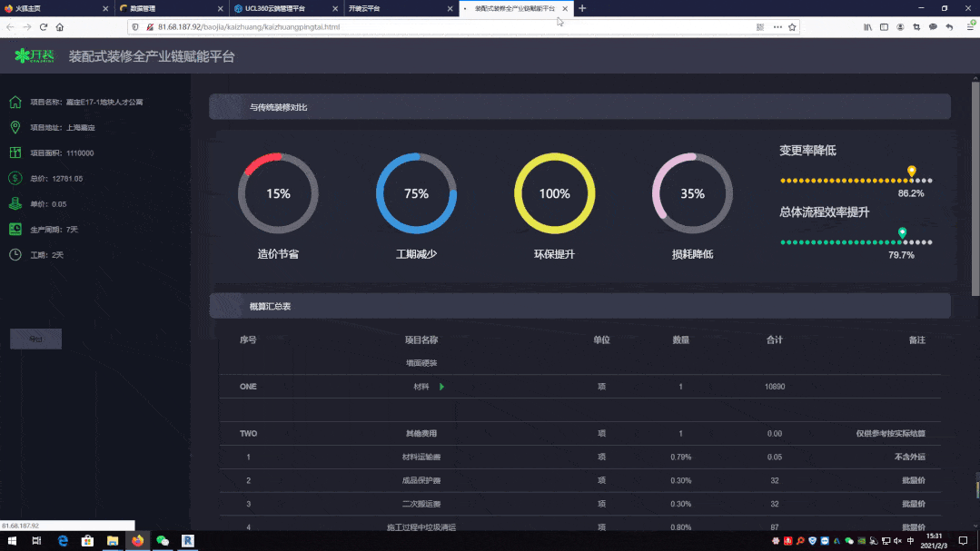The width and height of the screenshot is (980, 551).
Task: Click the home icon beside 项目名称
Action: (15, 102)
